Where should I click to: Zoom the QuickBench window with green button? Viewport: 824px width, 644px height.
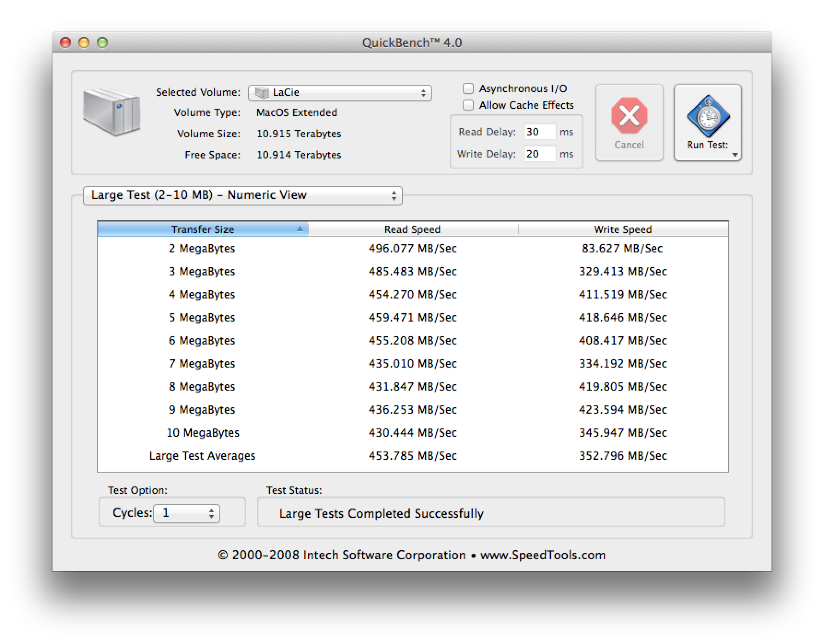102,42
